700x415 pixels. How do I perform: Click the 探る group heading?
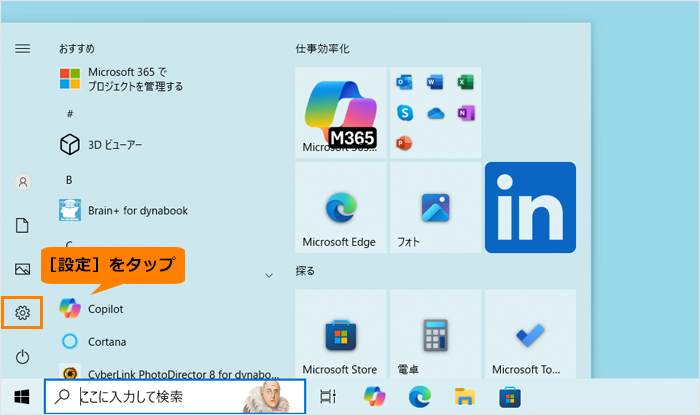coord(305,271)
